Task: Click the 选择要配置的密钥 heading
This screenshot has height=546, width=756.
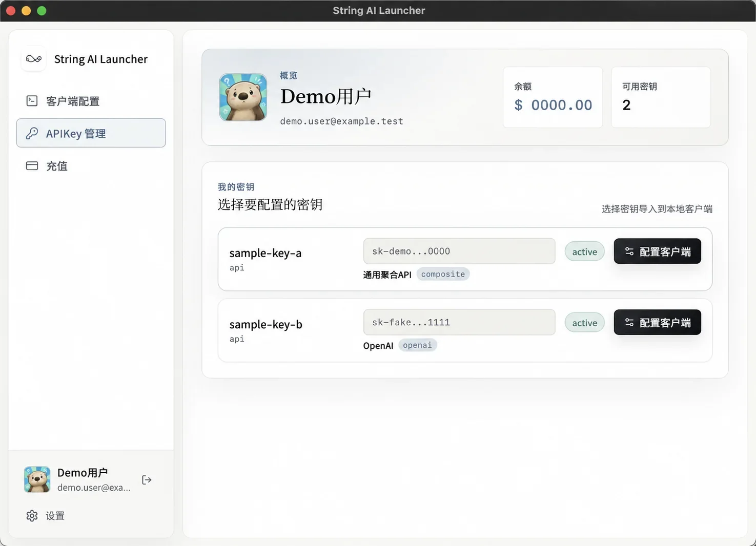Action: tap(270, 205)
